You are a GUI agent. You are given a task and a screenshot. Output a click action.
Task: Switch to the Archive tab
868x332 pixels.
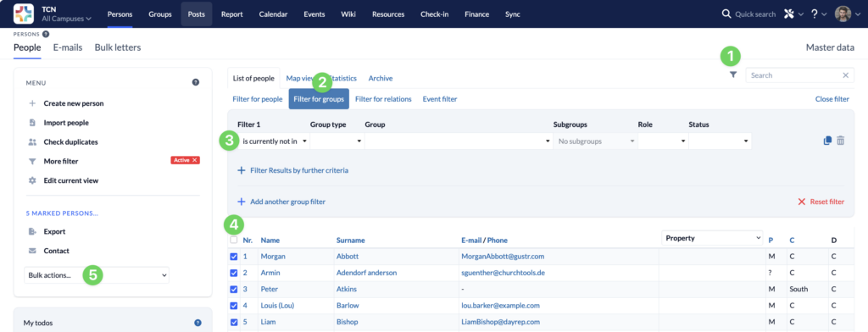[381, 79]
